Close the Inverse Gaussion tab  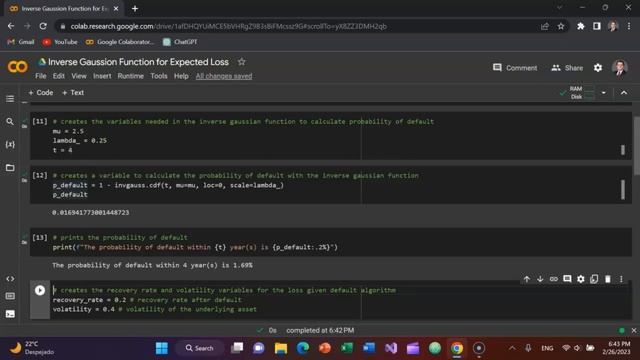pos(116,9)
